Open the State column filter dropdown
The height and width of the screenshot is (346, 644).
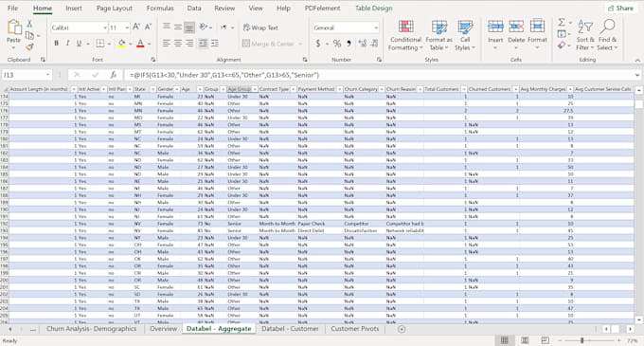(x=152, y=89)
